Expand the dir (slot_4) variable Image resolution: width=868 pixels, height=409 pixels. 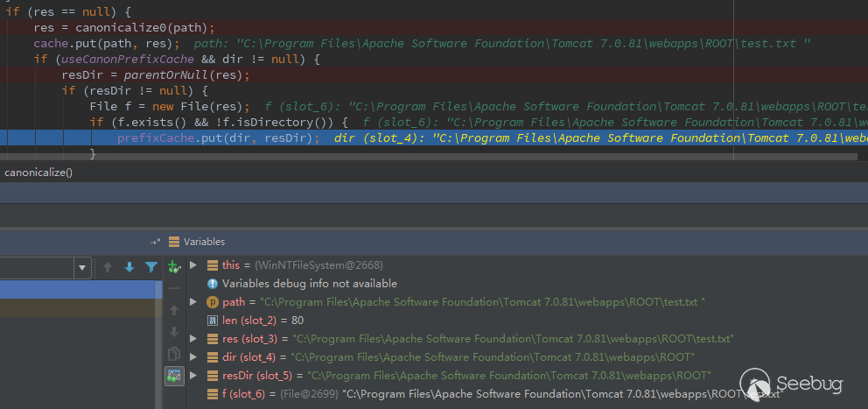click(x=193, y=356)
